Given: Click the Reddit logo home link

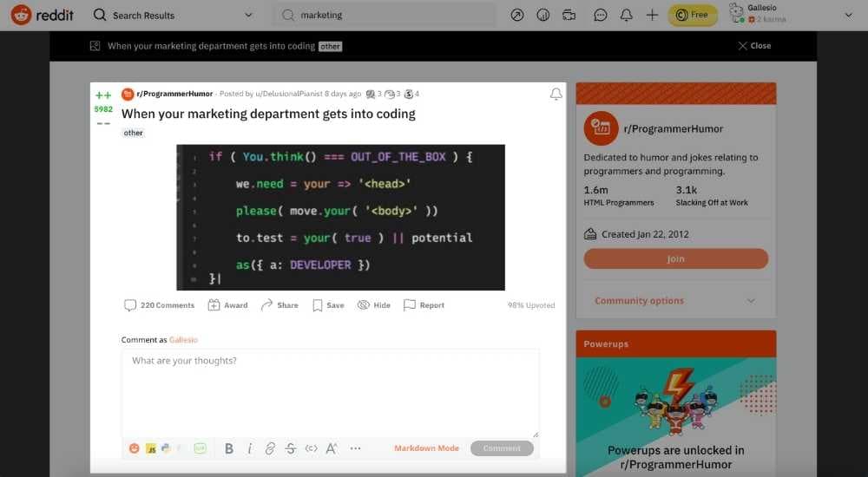Looking at the screenshot, I should tap(43, 15).
